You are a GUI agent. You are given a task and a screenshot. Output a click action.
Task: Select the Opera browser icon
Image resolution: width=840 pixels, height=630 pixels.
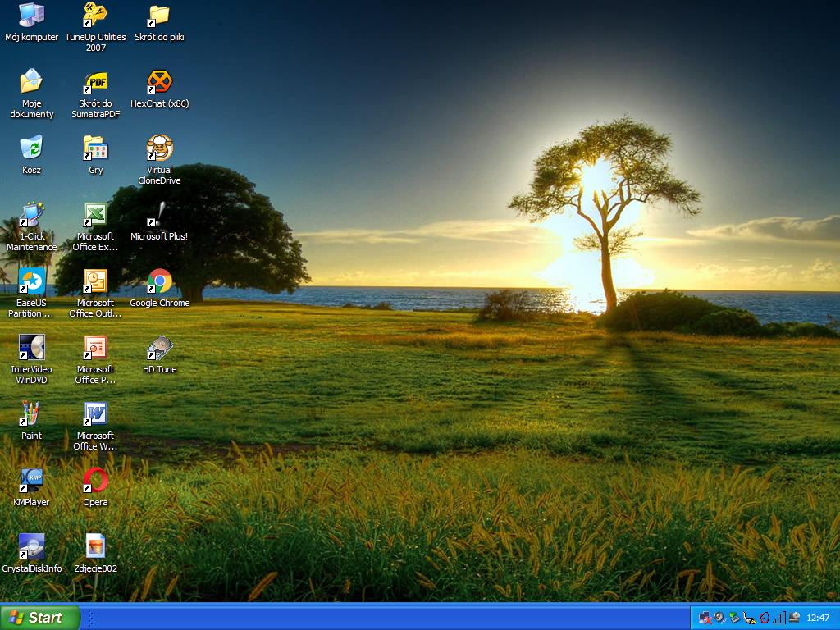point(95,481)
